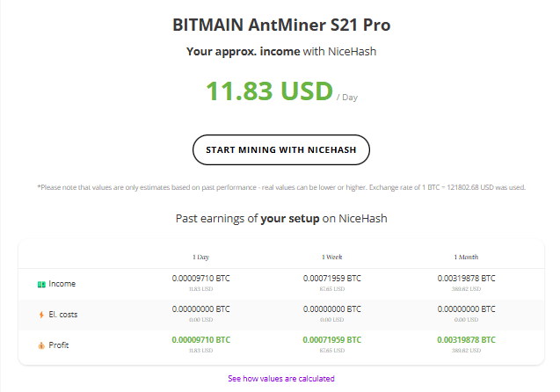
Task: Click 1 Day income 0.00009710 BTC value
Action: click(x=200, y=278)
